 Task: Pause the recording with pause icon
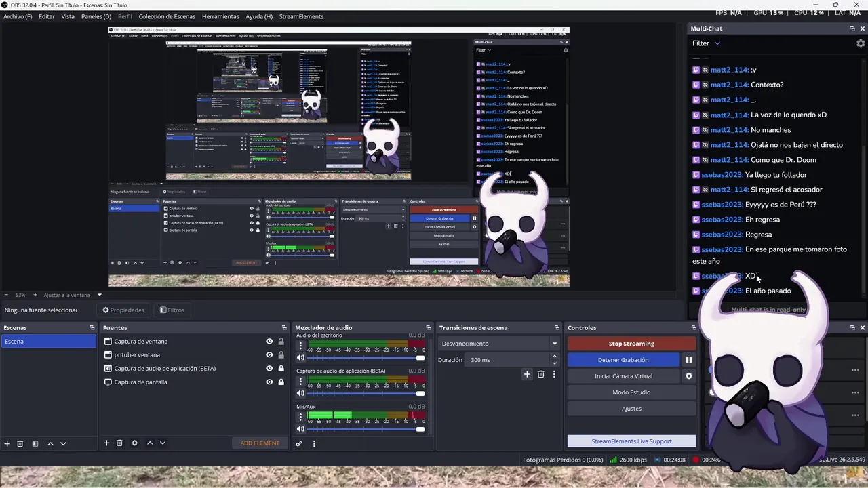coord(688,360)
